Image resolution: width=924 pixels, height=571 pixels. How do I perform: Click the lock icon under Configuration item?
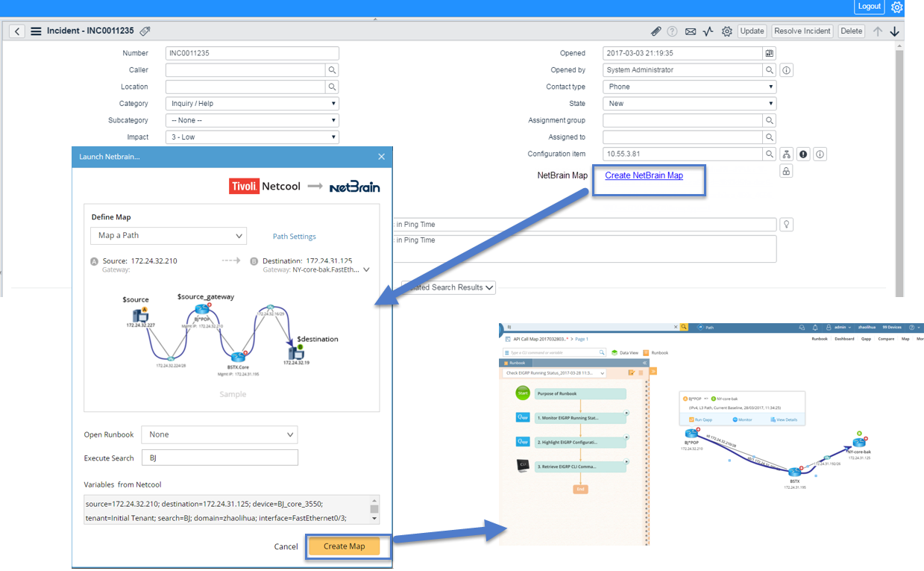[x=786, y=171]
